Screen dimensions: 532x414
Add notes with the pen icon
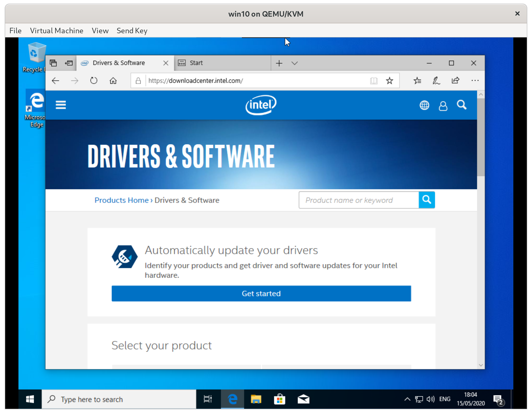click(436, 81)
